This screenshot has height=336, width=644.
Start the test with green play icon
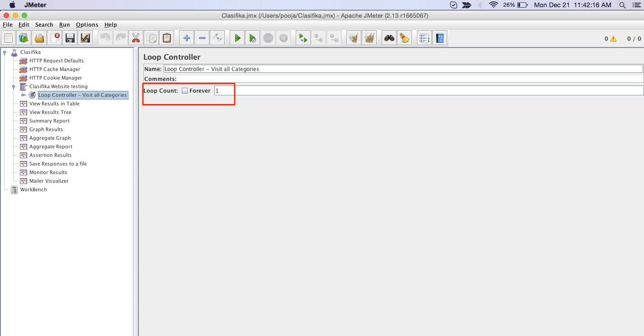(x=237, y=38)
